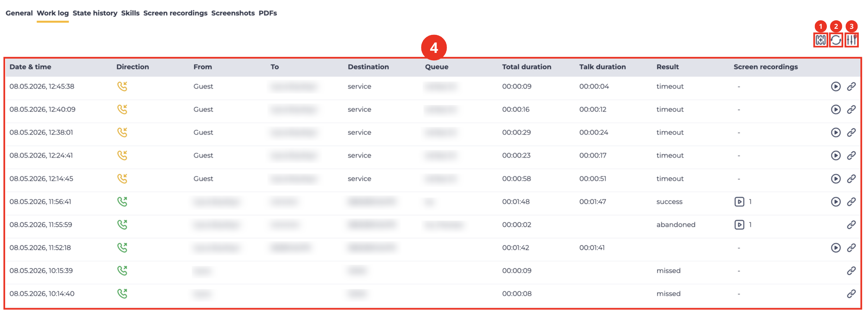Select the date cell 08.05.2026, 11:55:59
The height and width of the screenshot is (330, 868).
[41, 225]
